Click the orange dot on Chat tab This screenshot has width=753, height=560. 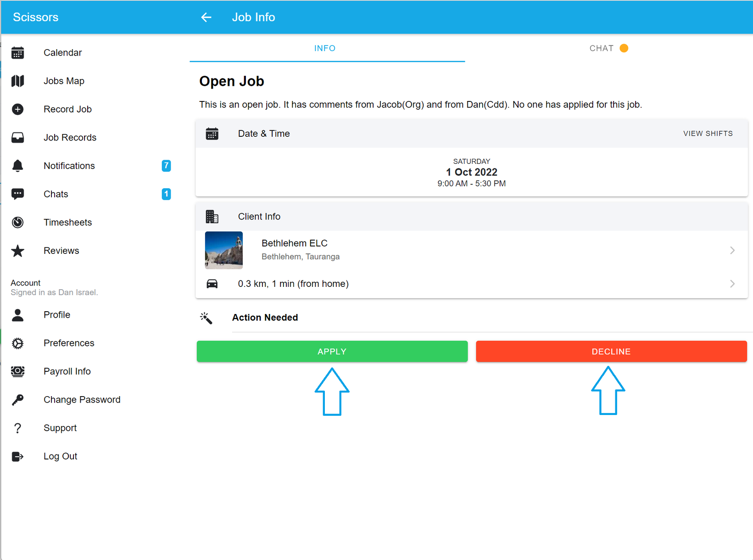(624, 48)
